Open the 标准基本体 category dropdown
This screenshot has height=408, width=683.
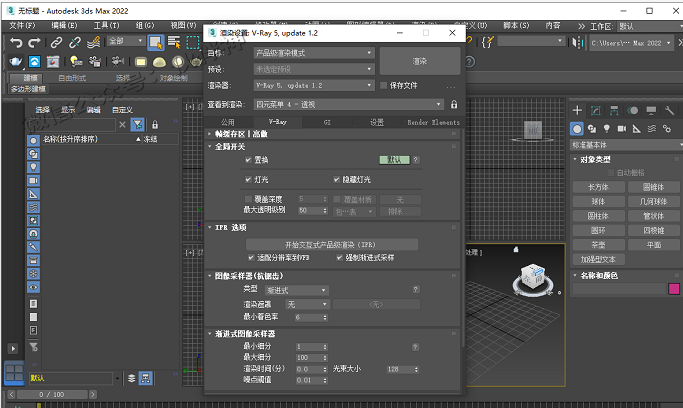[626, 145]
